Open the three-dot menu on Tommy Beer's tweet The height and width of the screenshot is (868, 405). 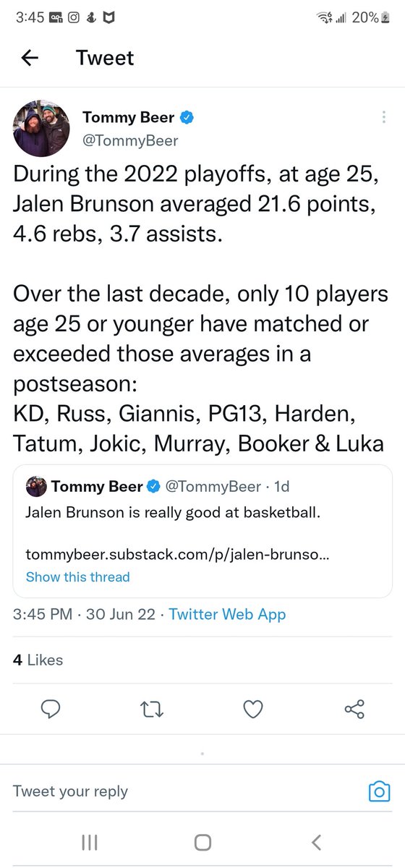coord(383,118)
